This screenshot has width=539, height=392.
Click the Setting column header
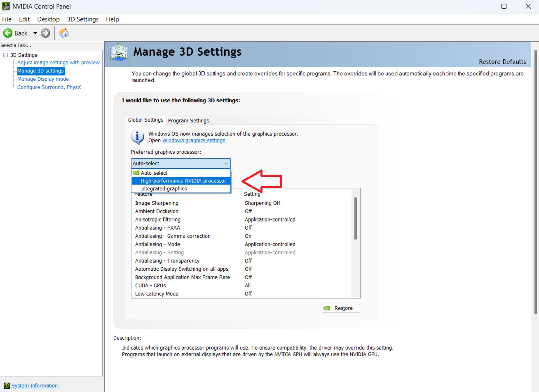296,194
